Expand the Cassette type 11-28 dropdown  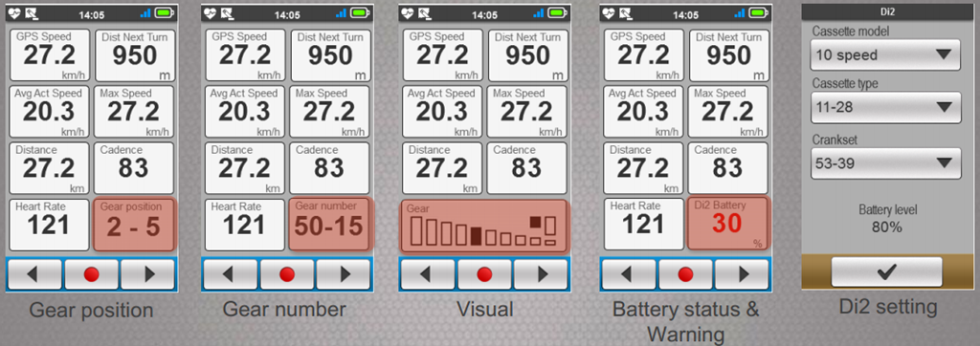tap(885, 107)
